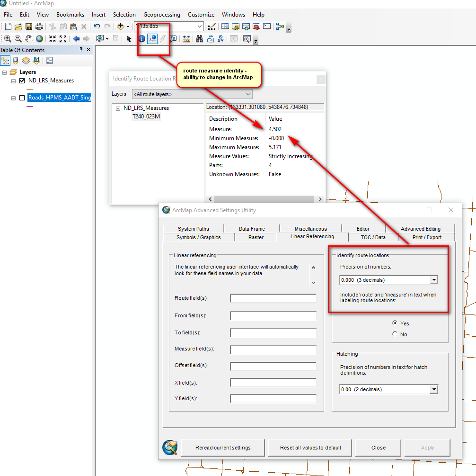Select the Identify tool
This screenshot has width=476, height=476.
(141, 38)
